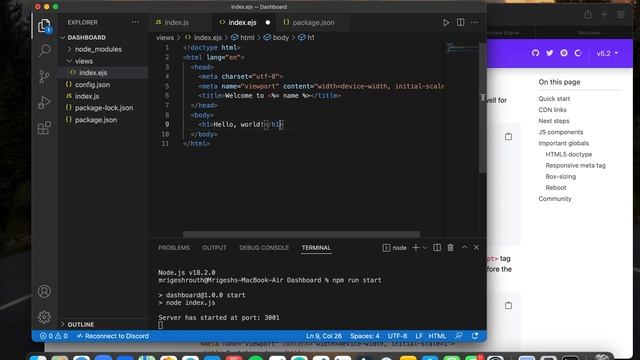
Task: Click the errors and warnings status indicator
Action: 53,336
